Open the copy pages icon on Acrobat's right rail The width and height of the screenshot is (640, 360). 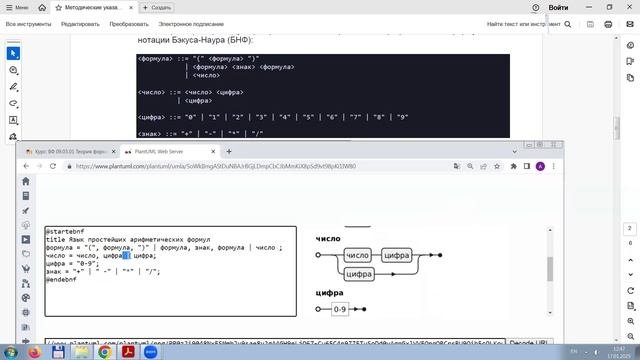pyautogui.click(x=630, y=78)
